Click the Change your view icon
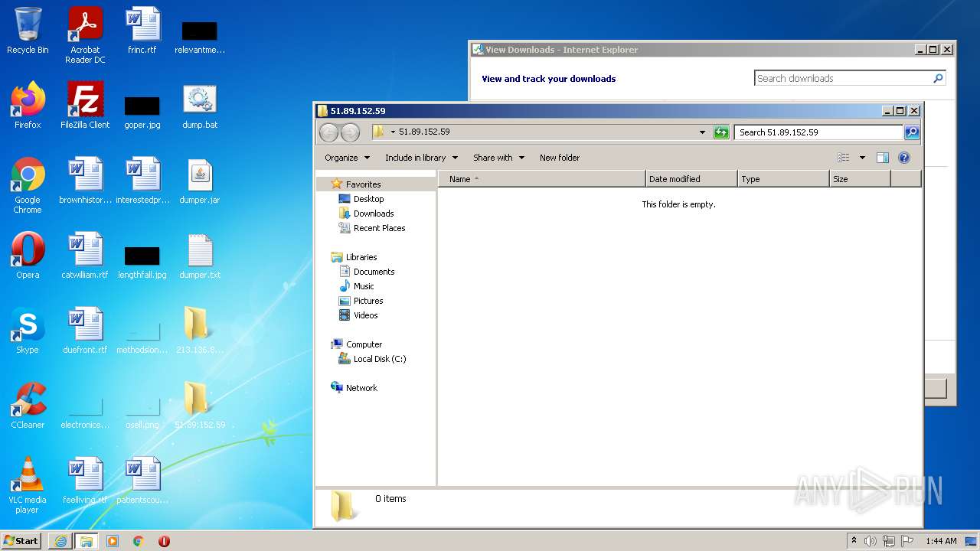This screenshot has width=980, height=551. click(x=843, y=158)
